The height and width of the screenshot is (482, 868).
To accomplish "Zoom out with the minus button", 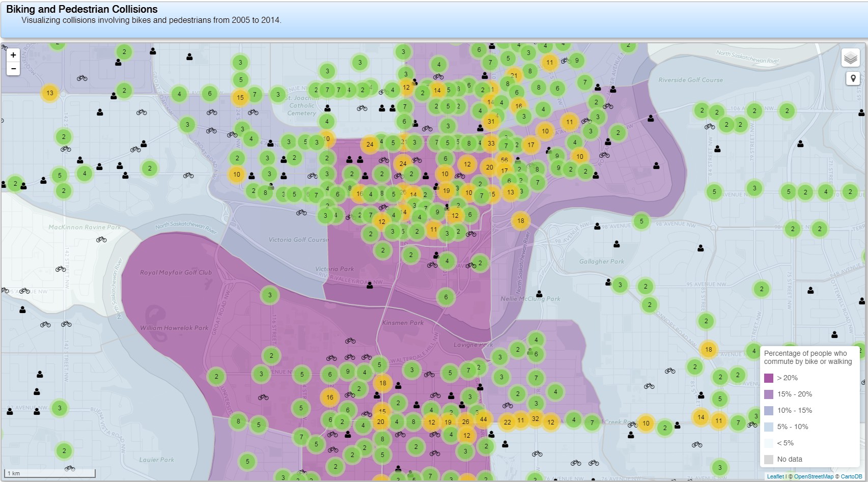I will [x=13, y=69].
